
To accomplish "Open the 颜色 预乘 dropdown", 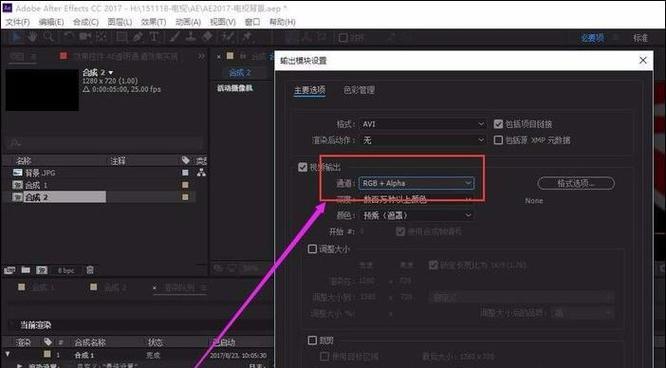I will click(417, 215).
